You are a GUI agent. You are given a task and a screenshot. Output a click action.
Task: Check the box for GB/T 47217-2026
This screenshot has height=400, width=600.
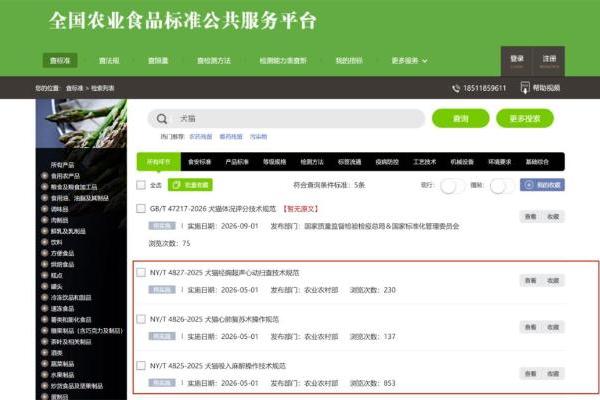coord(141,209)
